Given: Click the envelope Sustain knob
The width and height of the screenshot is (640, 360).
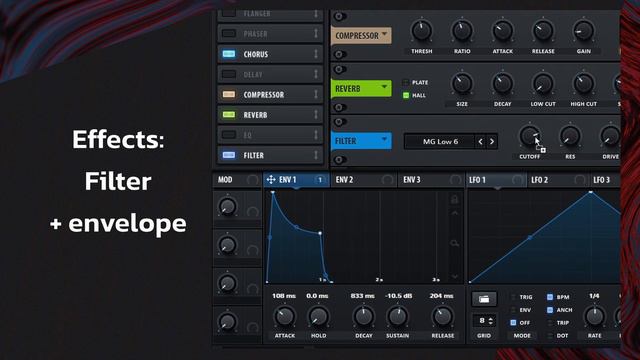Looking at the screenshot, I should tap(398, 316).
